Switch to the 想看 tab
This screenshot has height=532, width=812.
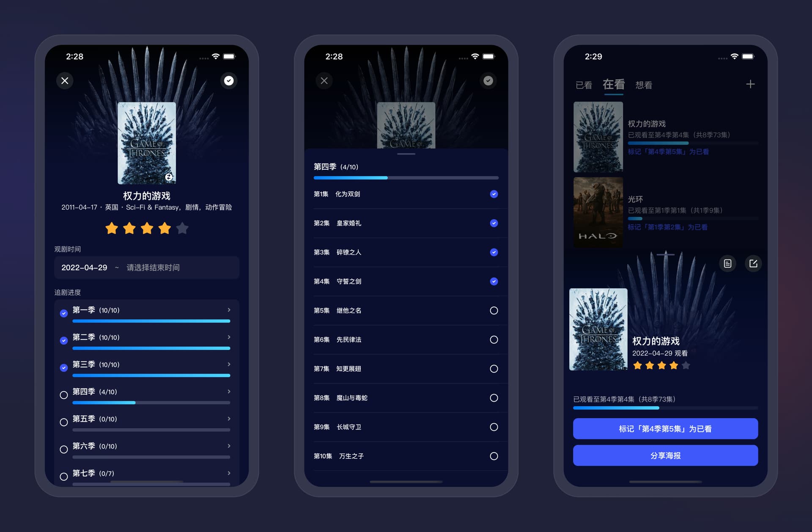point(643,85)
